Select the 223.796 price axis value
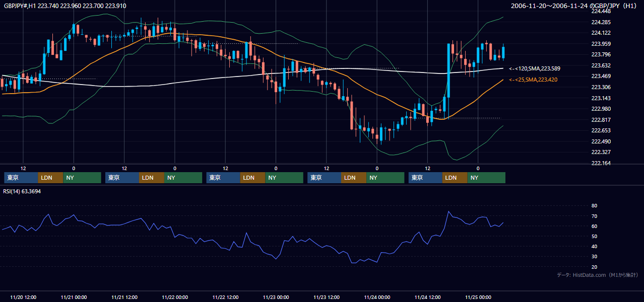The image size is (644, 302). (x=601, y=54)
